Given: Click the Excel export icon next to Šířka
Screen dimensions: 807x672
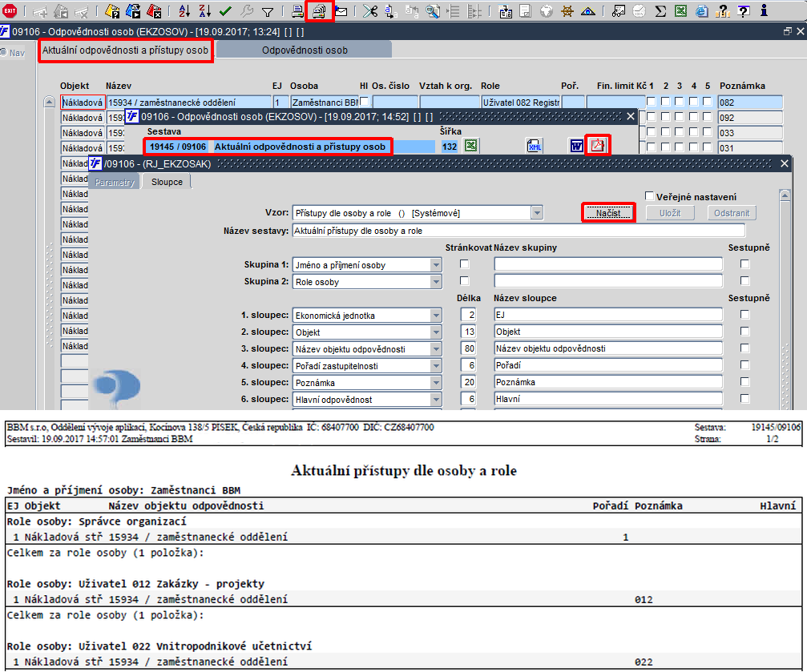Looking at the screenshot, I should tap(472, 146).
